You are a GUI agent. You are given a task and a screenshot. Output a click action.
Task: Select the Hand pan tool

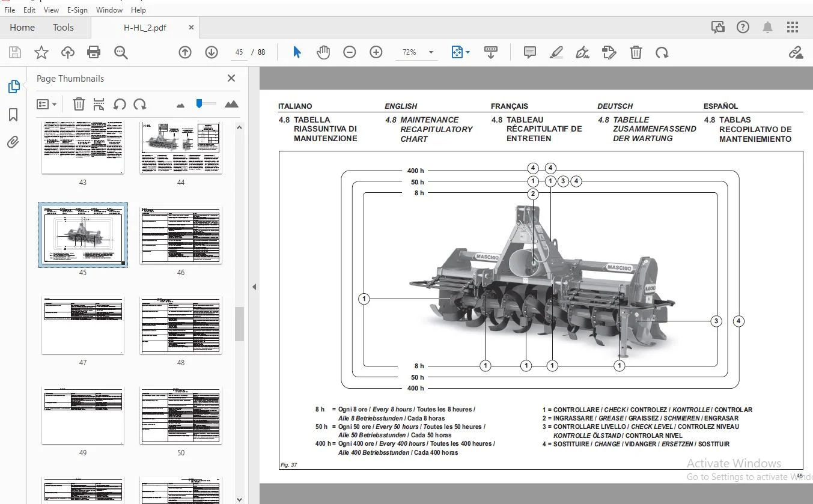(323, 52)
